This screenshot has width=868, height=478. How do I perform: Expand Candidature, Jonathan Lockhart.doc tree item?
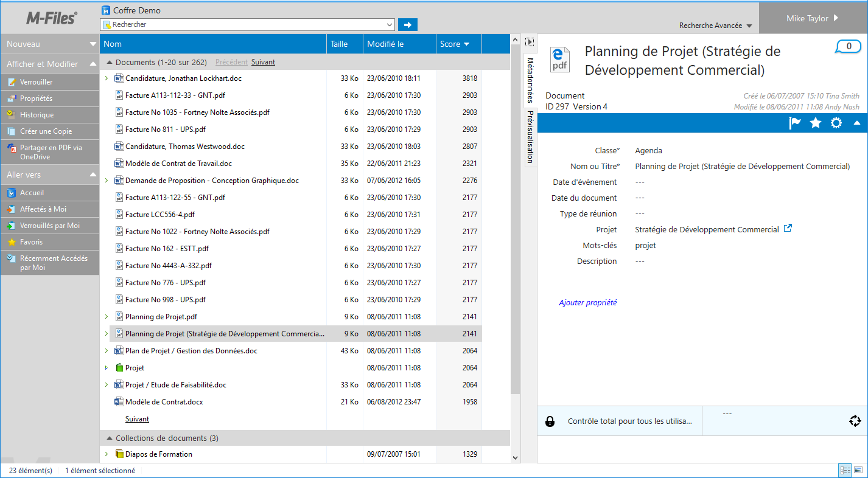(106, 78)
